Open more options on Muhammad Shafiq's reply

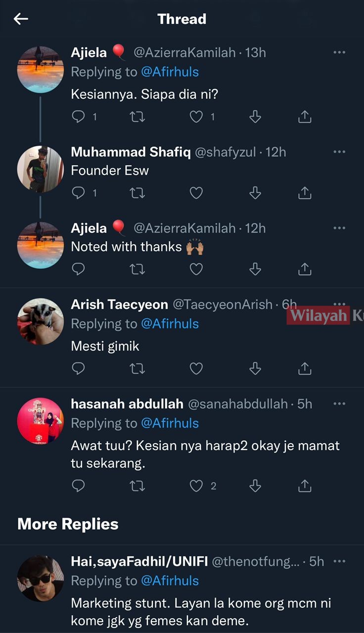(x=339, y=152)
